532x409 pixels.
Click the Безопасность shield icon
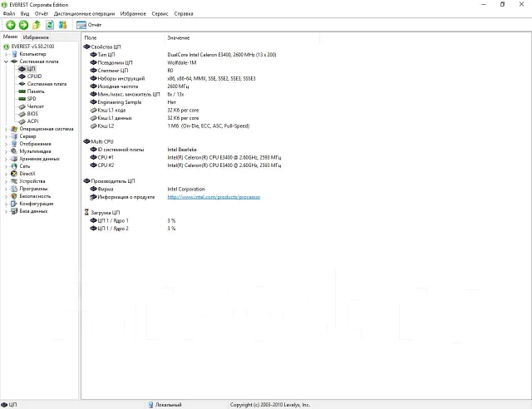[14, 196]
